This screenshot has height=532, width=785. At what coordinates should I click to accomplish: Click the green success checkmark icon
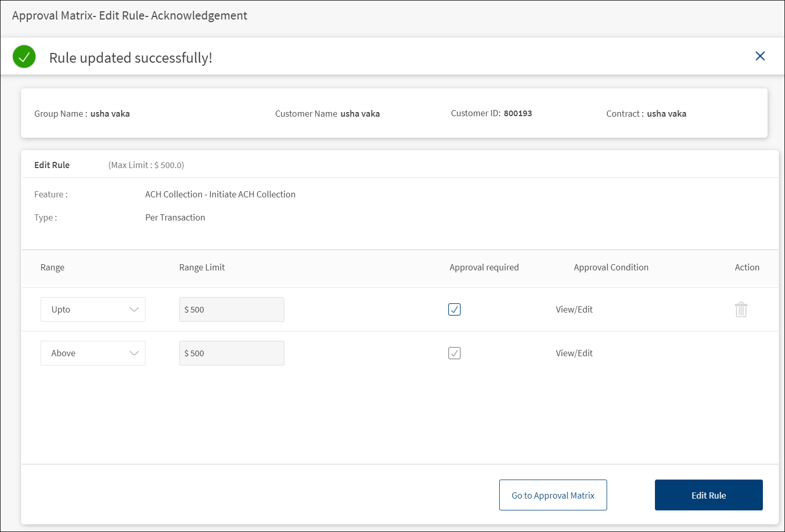(x=24, y=57)
